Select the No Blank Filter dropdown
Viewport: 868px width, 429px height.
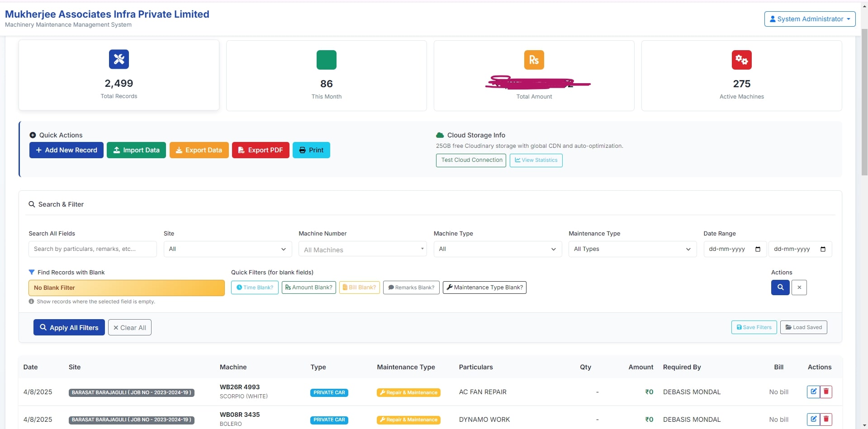(x=126, y=288)
